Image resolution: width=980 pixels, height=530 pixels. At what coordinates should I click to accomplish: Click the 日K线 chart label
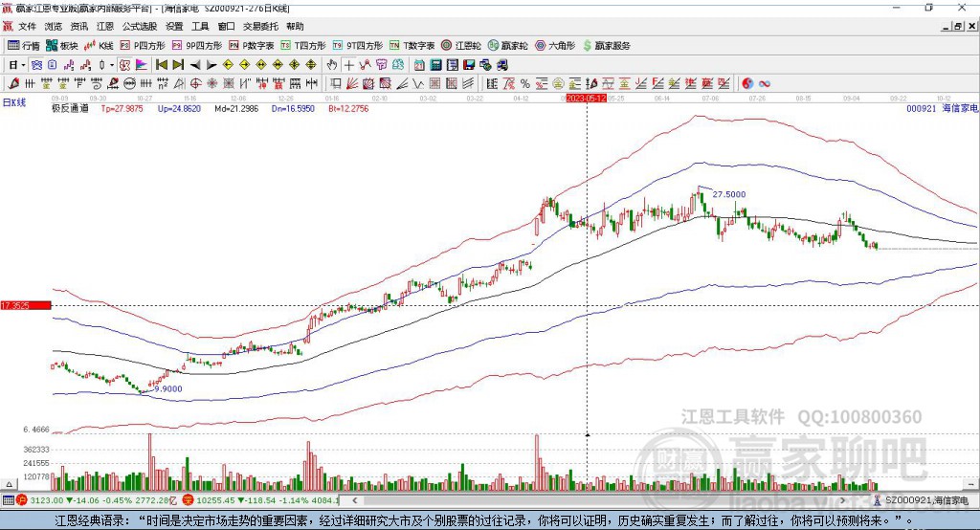pos(13,102)
